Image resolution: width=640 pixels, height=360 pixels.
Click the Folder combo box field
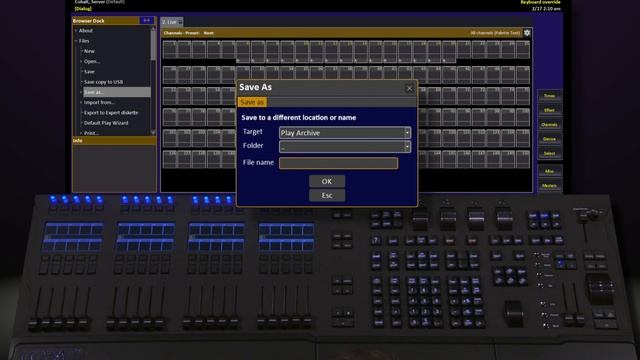point(345,147)
